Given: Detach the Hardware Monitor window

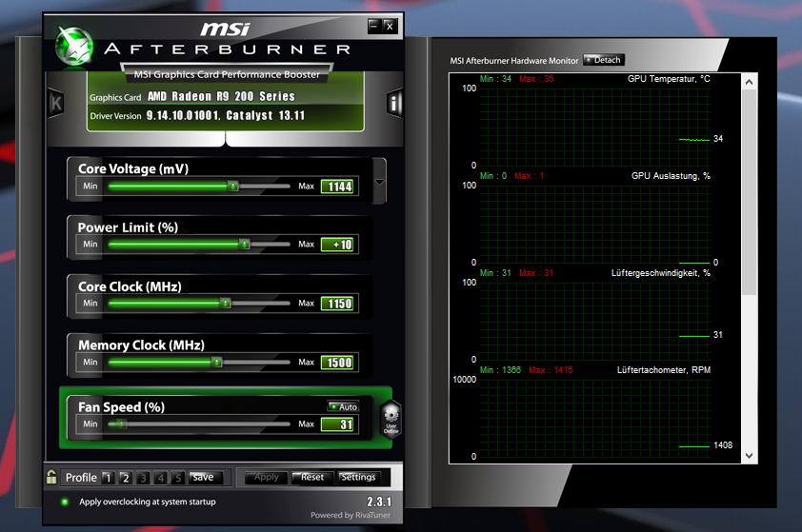Looking at the screenshot, I should (x=604, y=60).
